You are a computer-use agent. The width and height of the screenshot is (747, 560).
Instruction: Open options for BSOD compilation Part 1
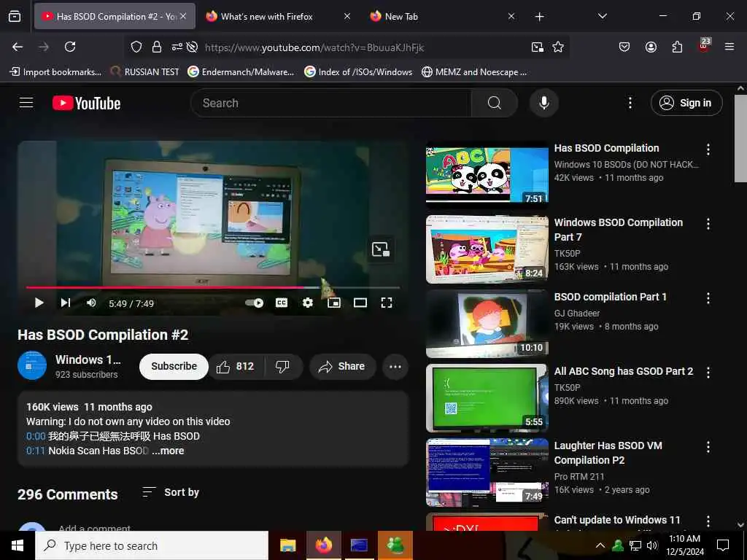point(708,298)
